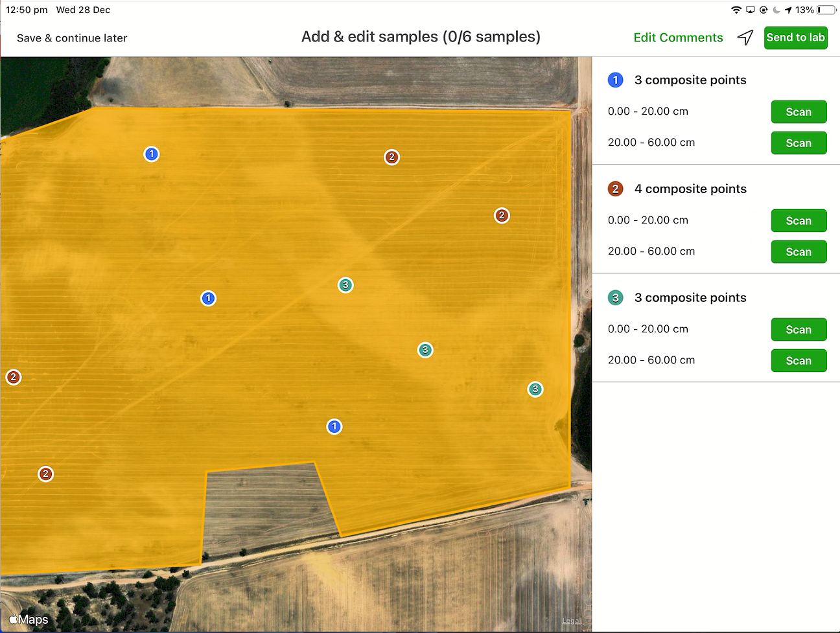
Task: Tap the red 2 badge in sample list
Action: 615,189
